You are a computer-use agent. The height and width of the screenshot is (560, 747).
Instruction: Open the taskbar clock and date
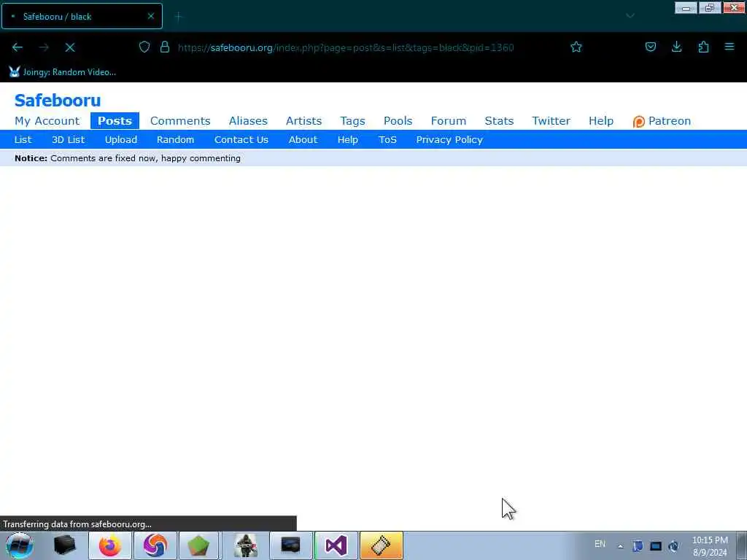tap(710, 546)
